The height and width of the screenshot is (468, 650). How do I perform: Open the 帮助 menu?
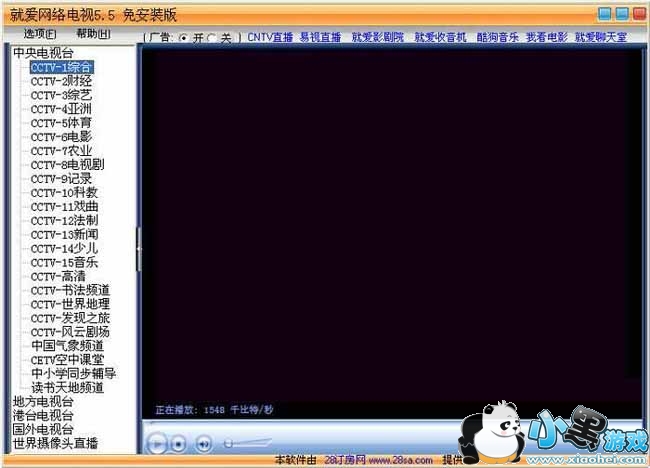coord(94,34)
